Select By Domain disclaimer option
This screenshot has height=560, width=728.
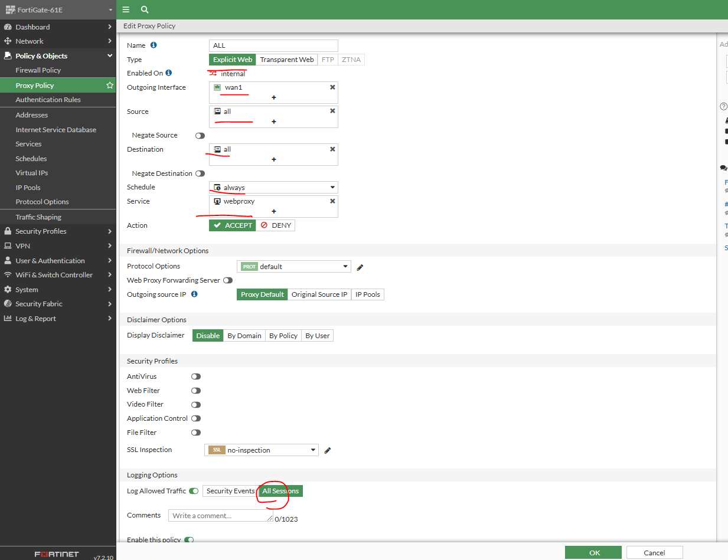point(244,336)
